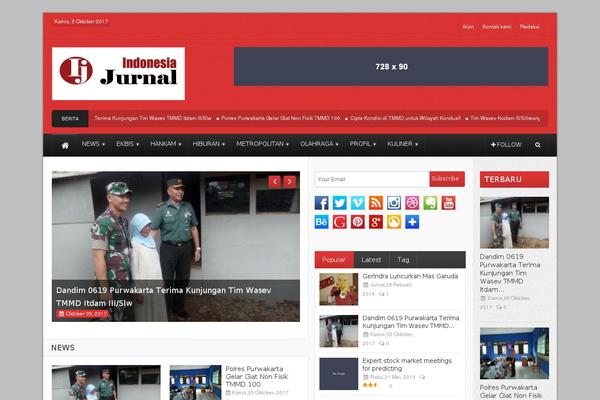
Task: Go to the home icon in navbar
Action: (x=65, y=145)
